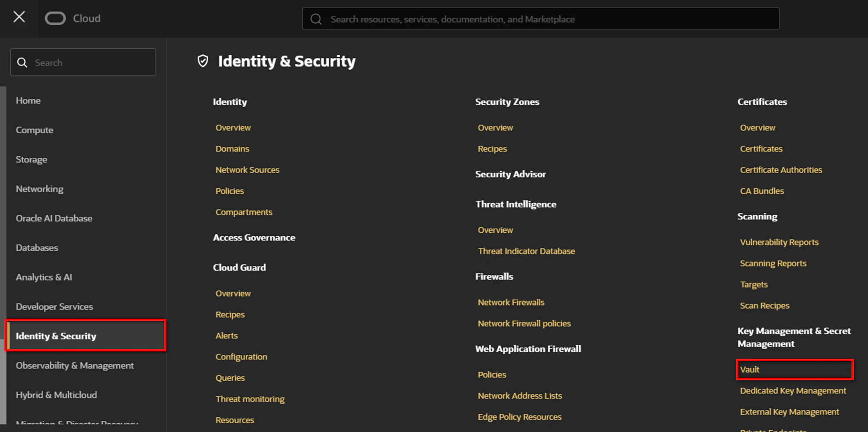This screenshot has height=432, width=868.
Task: Open Observability & Management category
Action: pos(75,366)
